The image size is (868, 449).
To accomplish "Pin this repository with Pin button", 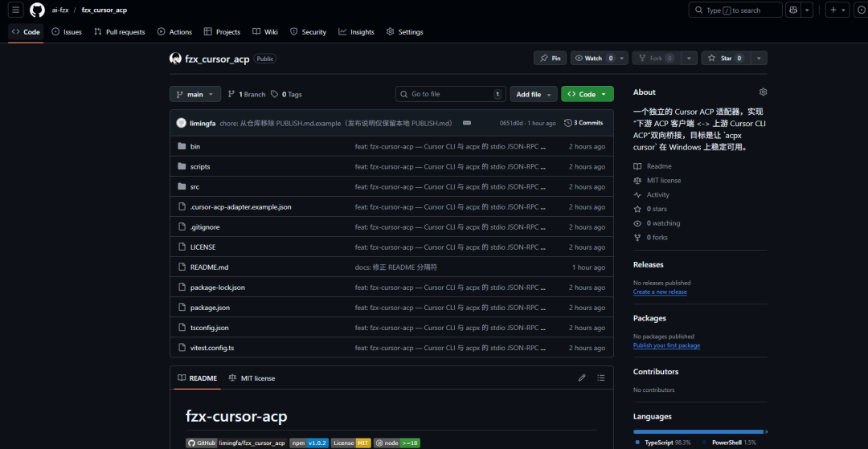I will pos(551,58).
